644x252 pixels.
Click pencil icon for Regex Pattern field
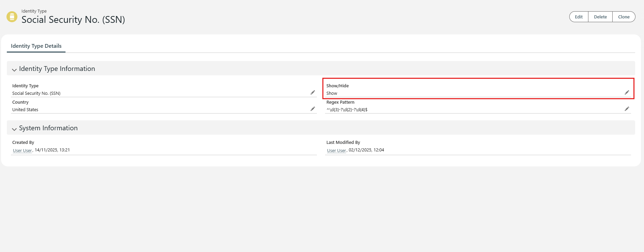627,109
